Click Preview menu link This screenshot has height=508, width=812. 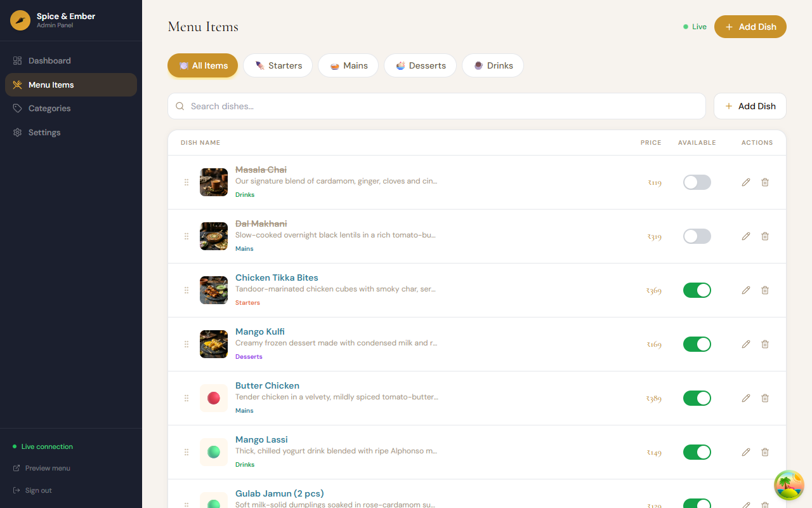(x=42, y=468)
